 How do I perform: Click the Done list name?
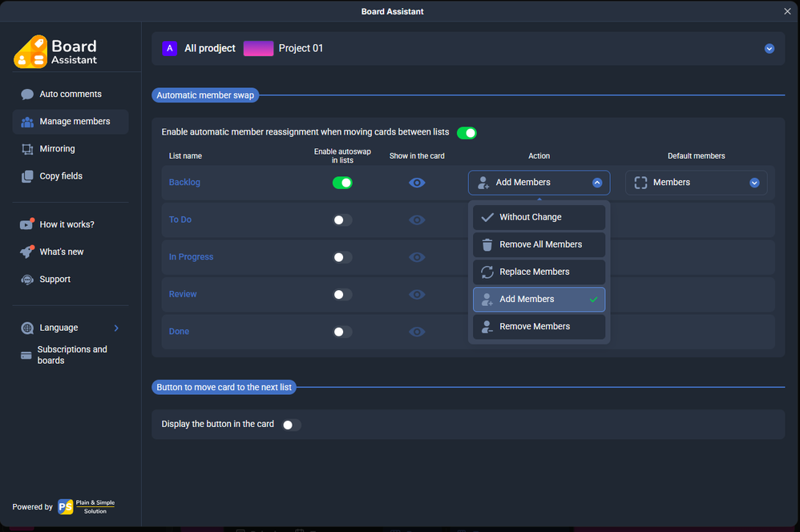(179, 332)
